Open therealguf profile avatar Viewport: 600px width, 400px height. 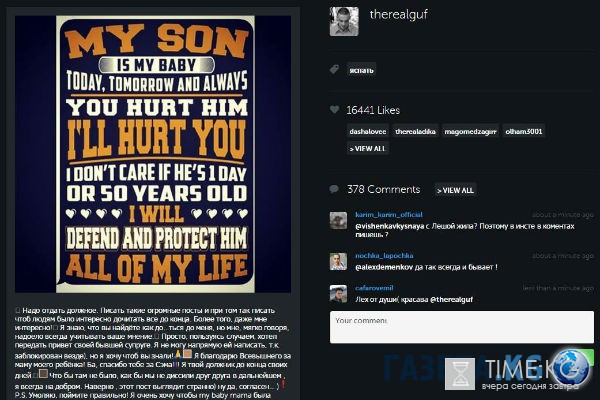(344, 21)
